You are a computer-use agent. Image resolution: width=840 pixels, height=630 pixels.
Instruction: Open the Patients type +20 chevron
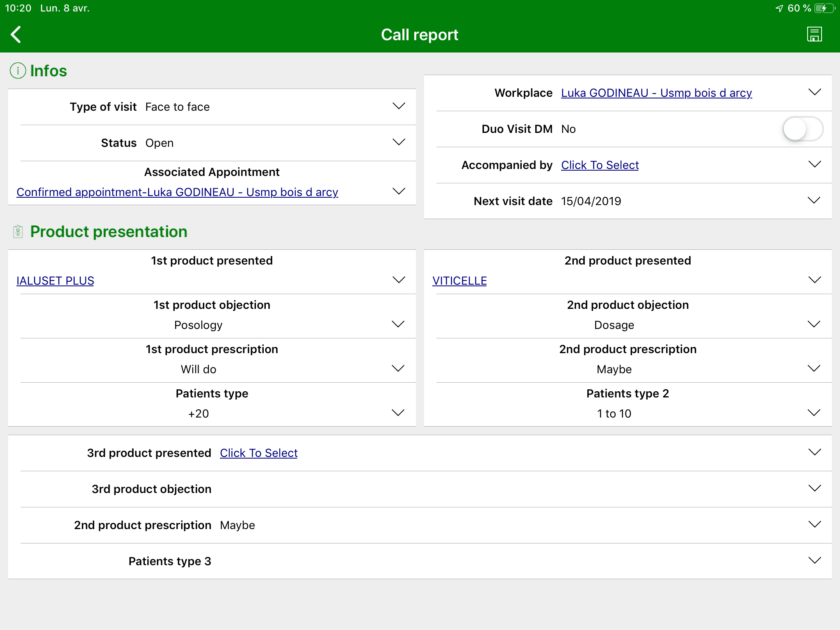pos(398,413)
